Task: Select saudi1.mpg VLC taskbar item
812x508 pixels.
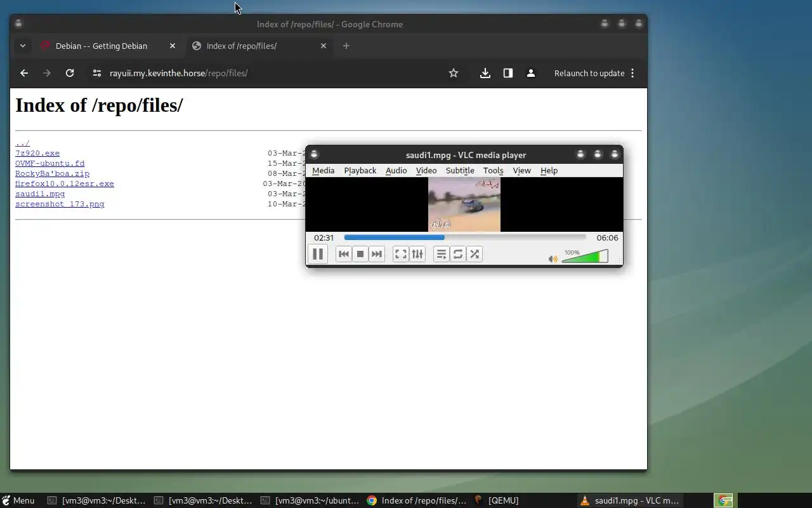Action: [630, 500]
